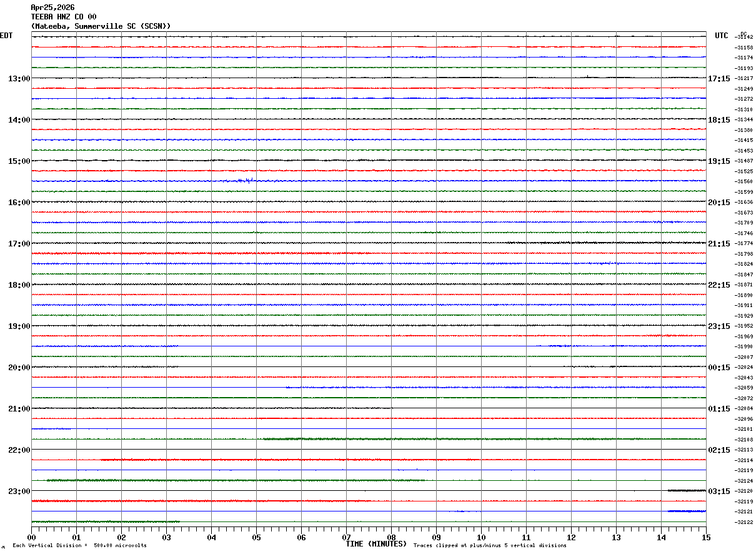
Task: Click minute tick label "00" on x-axis
Action: [31, 537]
